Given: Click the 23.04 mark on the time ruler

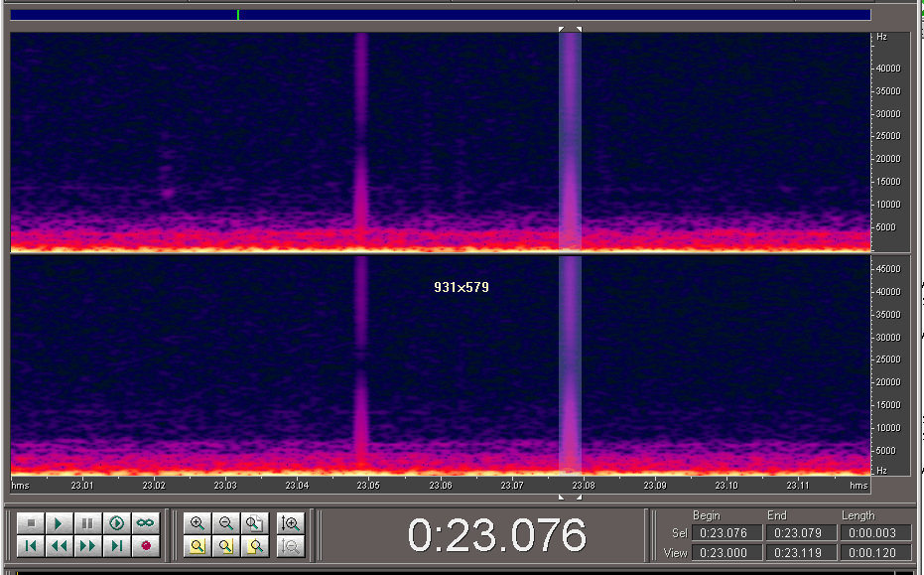Looking at the screenshot, I should click(297, 485).
